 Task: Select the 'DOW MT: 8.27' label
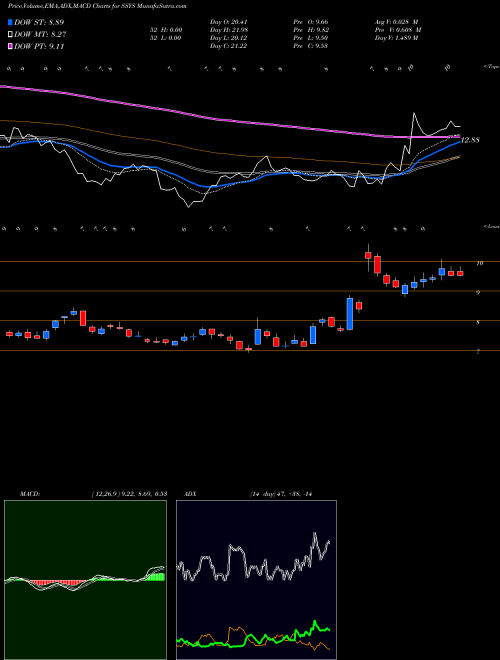tap(40, 35)
